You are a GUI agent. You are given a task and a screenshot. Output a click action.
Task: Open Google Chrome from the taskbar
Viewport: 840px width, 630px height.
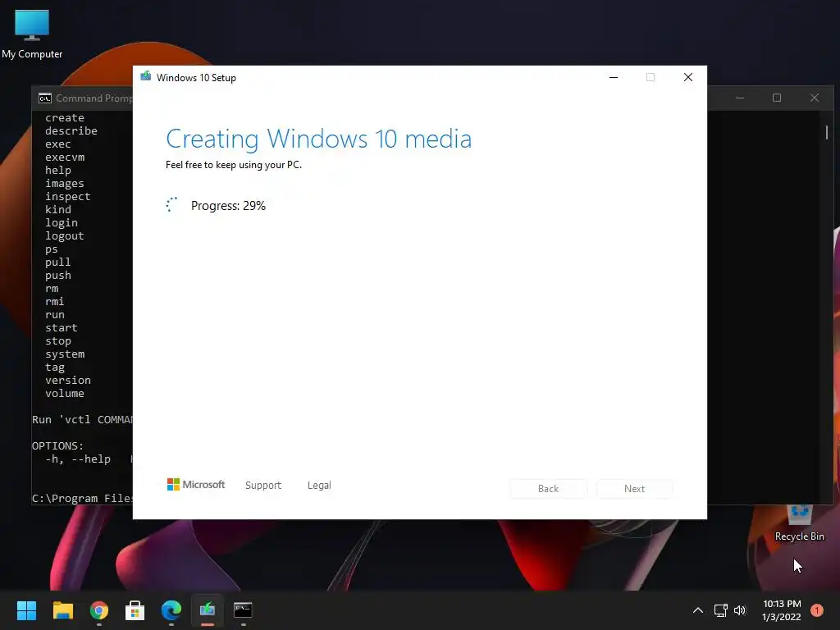coord(99,610)
